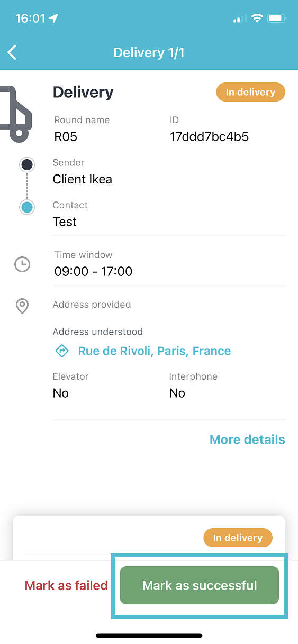
Task: Tap the clock icon beside Time window
Action: click(22, 264)
